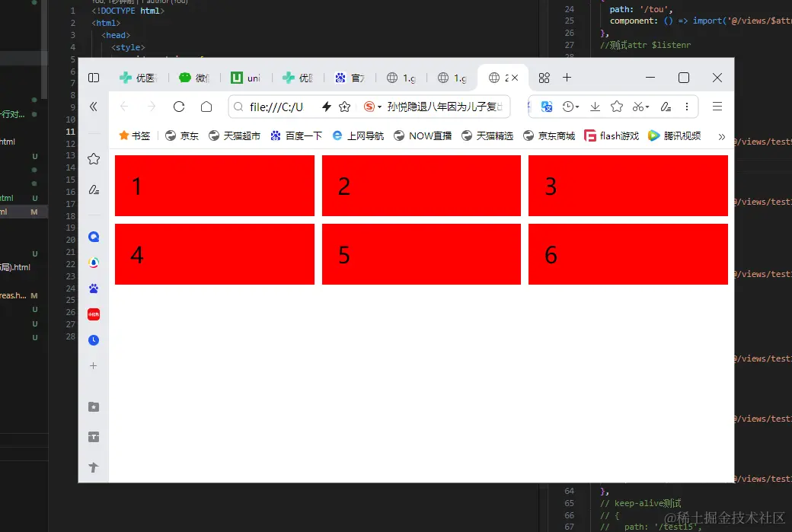Open the downloads panel
This screenshot has height=532, width=792.
(x=595, y=107)
